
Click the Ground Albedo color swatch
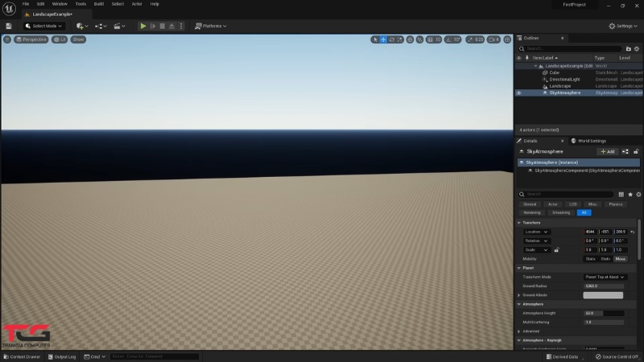pos(603,295)
